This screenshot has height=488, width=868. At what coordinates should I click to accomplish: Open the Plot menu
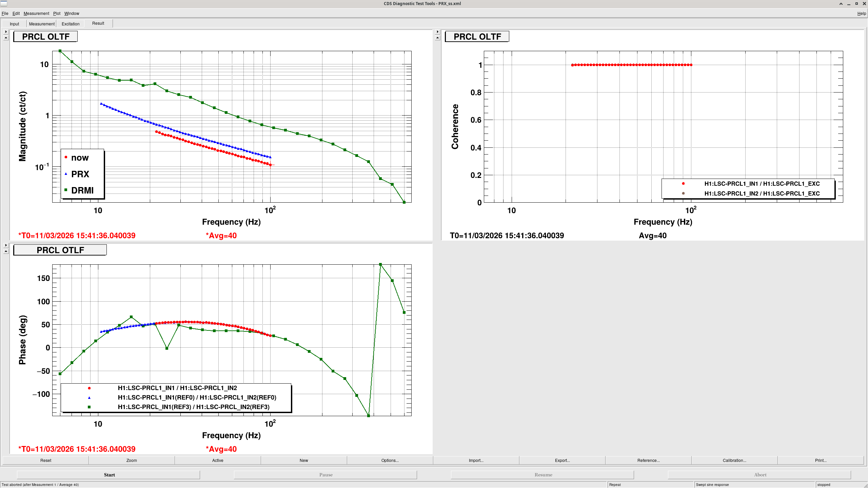[x=57, y=14]
